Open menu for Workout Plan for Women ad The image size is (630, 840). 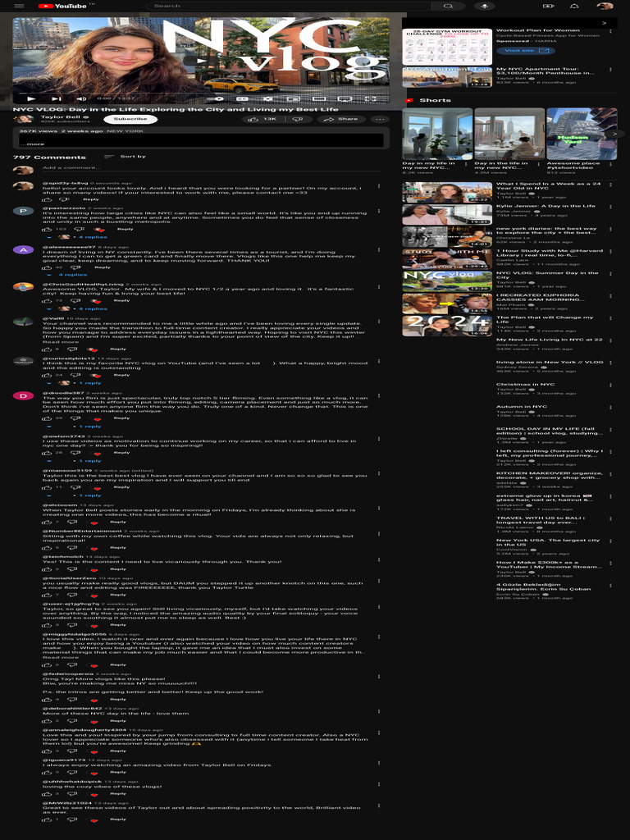(610, 31)
